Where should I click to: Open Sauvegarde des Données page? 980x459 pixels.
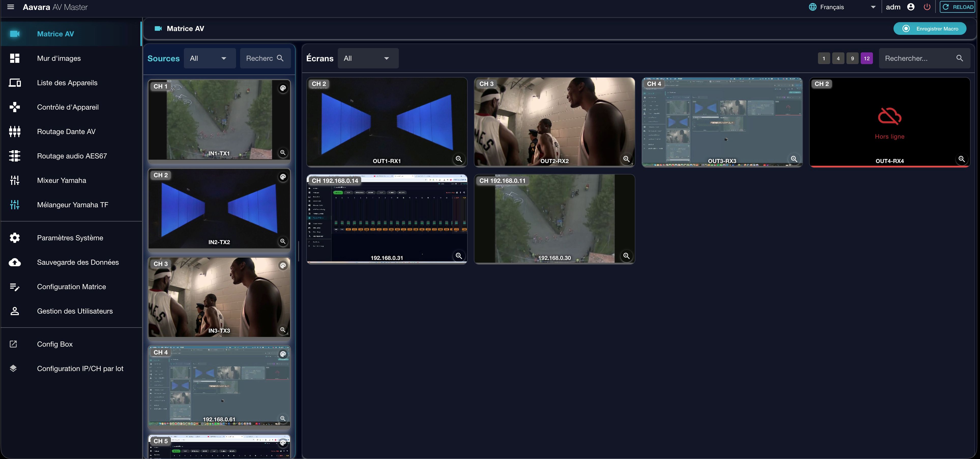(x=71, y=262)
